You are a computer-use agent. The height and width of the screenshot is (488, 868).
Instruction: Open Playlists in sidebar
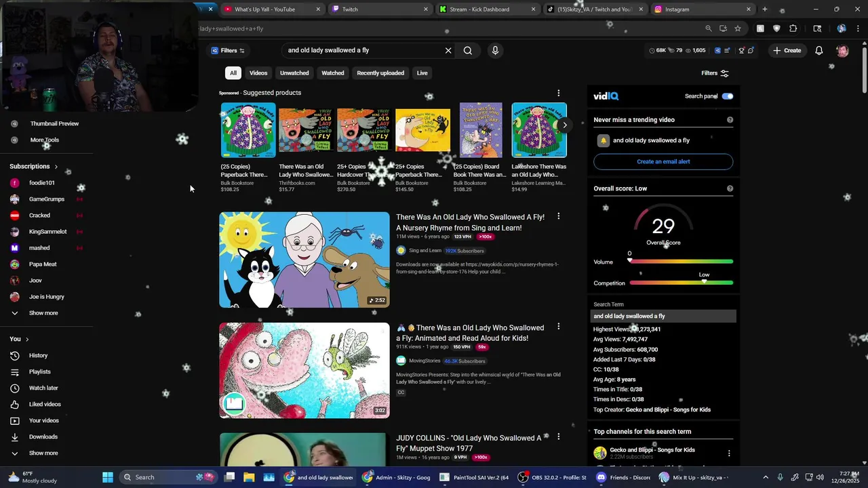(39, 371)
